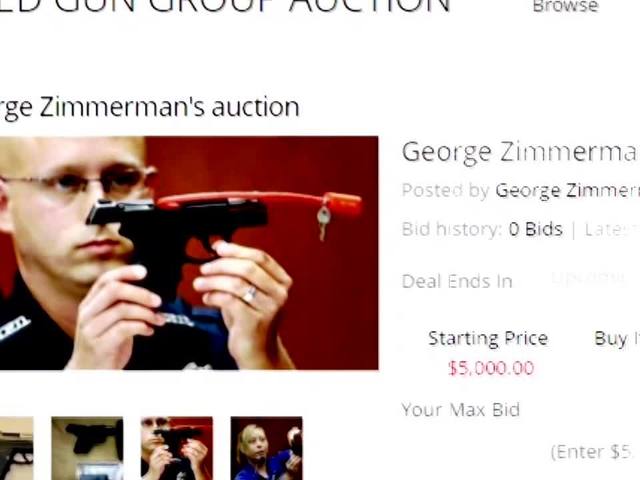Select the black pistol on table thumbnail

click(87, 448)
